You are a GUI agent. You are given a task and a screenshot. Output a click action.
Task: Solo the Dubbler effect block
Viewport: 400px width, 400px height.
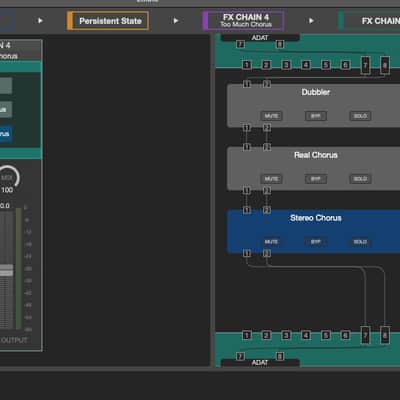pyautogui.click(x=360, y=116)
